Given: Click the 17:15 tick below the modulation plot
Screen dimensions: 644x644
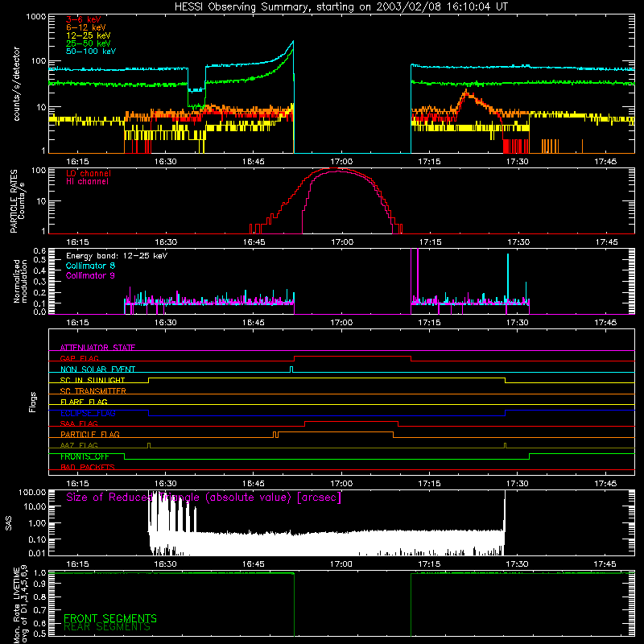Looking at the screenshot, I should tap(429, 323).
